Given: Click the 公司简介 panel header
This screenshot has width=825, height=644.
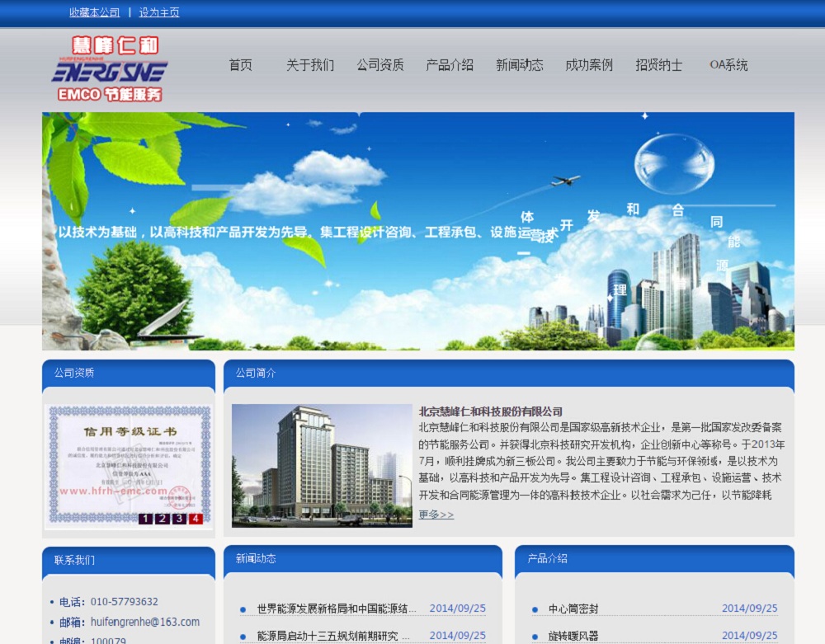Looking at the screenshot, I should coord(509,374).
